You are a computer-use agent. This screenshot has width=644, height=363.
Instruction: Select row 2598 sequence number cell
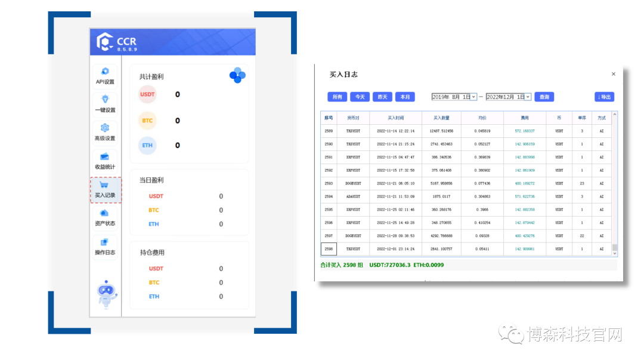[329, 249]
